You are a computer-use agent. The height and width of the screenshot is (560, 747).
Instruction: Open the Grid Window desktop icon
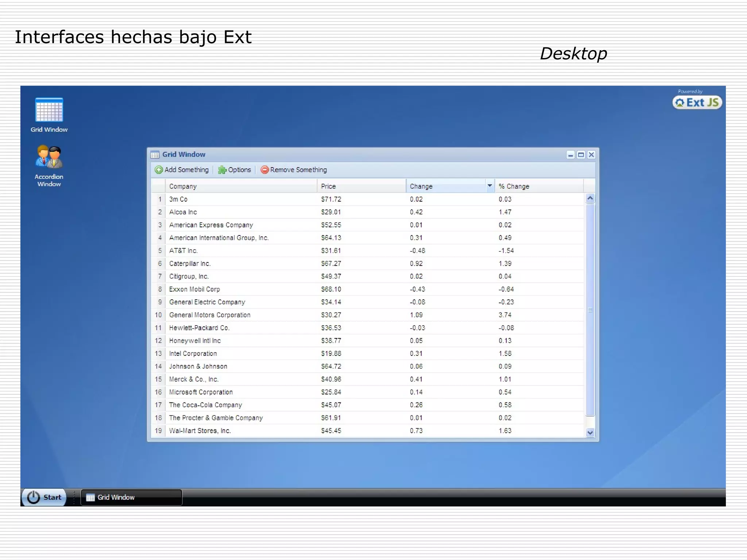coord(49,114)
